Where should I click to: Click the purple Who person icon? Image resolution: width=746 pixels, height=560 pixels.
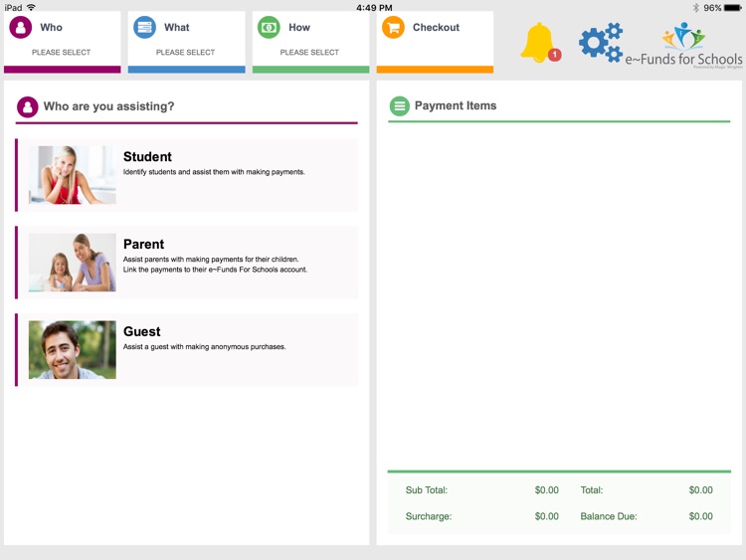(21, 28)
